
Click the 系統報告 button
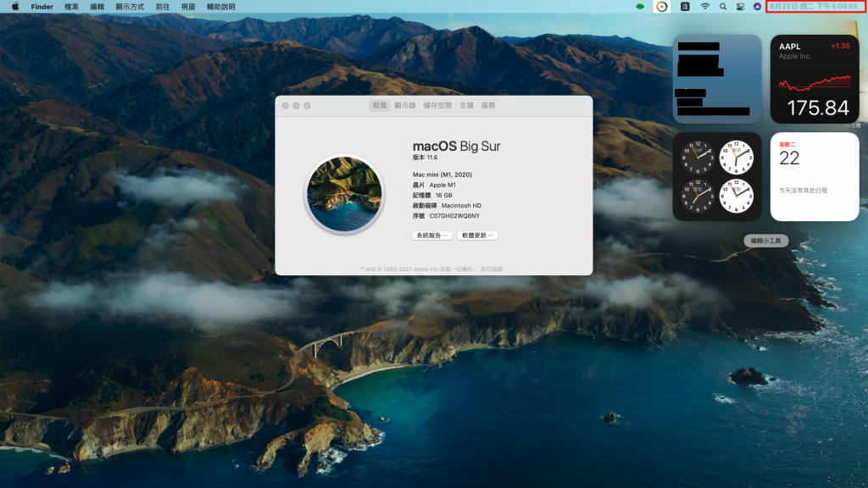[x=432, y=236]
